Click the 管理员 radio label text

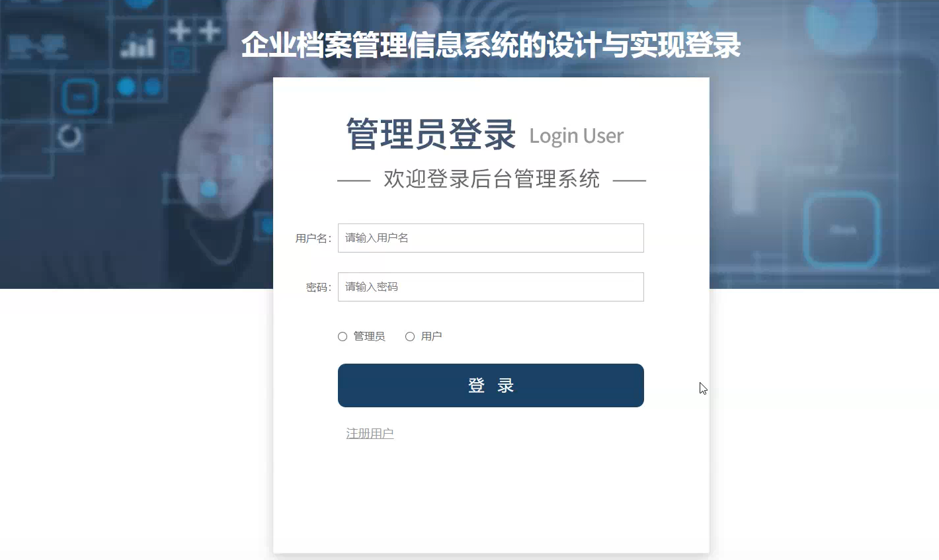click(369, 337)
